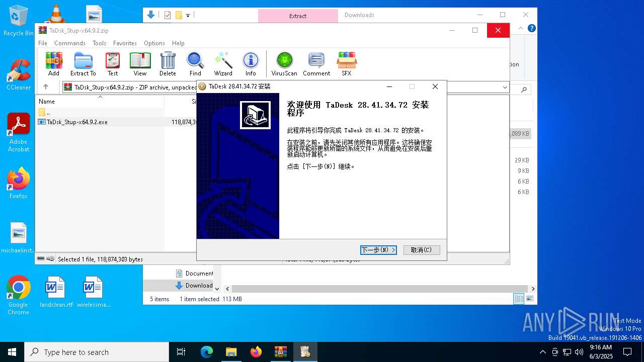644x362 pixels.
Task: Collapse the Explorer ribbon chevron
Action: pyautogui.click(x=521, y=28)
